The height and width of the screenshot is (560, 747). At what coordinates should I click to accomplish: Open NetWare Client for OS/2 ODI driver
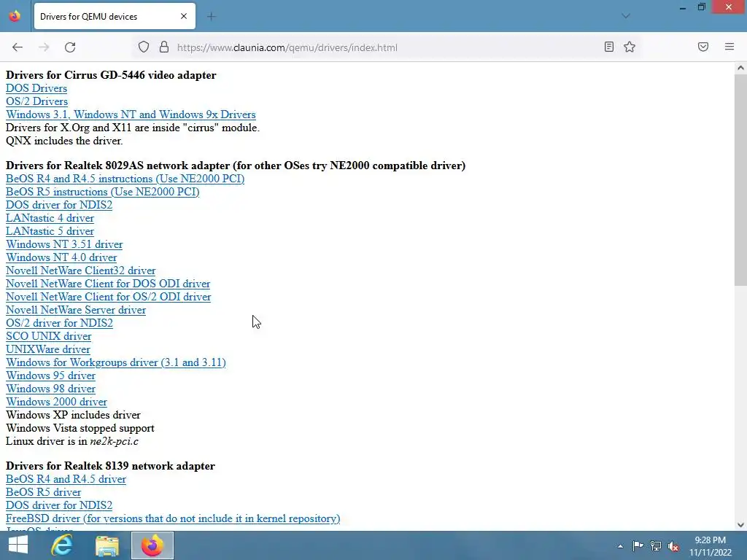pyautogui.click(x=109, y=297)
